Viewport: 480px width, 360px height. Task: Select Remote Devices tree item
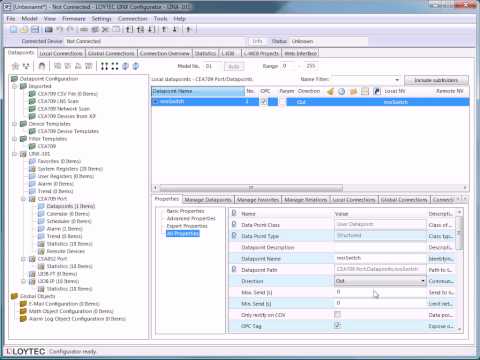pos(66,251)
